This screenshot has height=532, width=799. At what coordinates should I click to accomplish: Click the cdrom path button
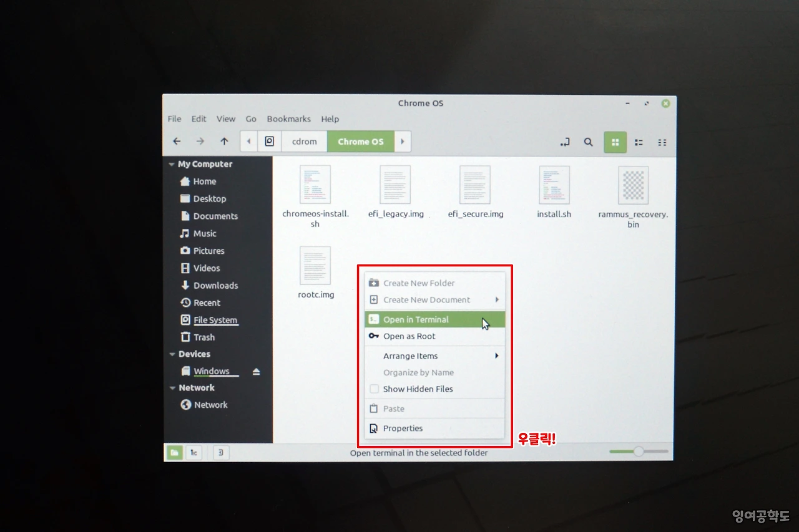pyautogui.click(x=305, y=142)
